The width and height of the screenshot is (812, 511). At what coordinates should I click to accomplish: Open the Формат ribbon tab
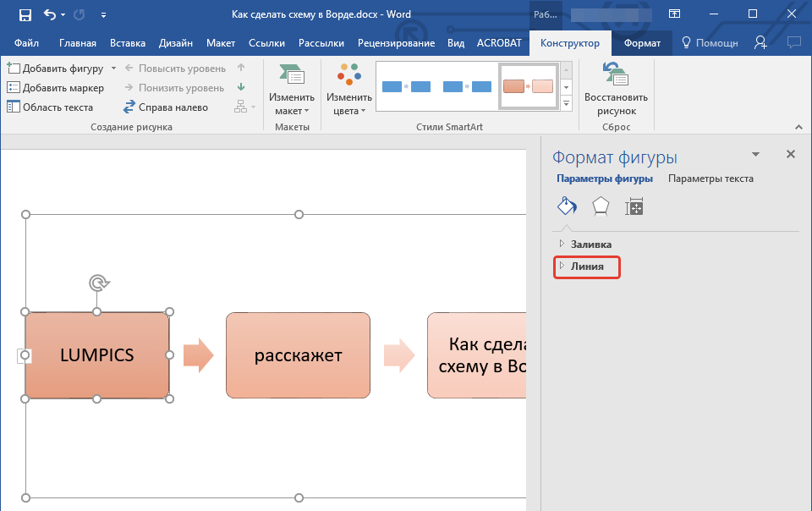click(x=642, y=43)
